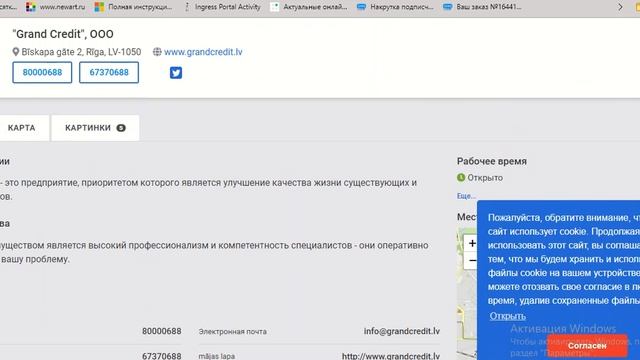This screenshot has height=360, width=640.
Task: Open the Полная инструкция bookmark
Action: coord(133,7)
